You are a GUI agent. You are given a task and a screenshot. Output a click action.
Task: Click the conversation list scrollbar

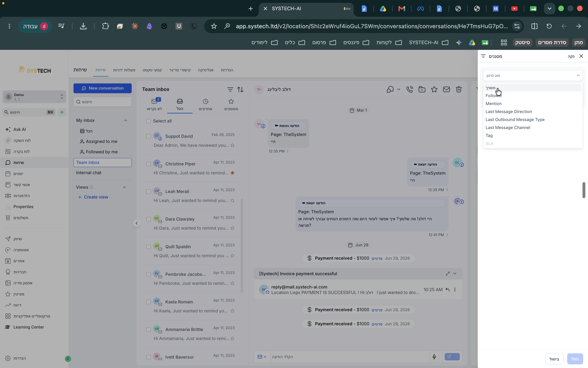coord(242,245)
